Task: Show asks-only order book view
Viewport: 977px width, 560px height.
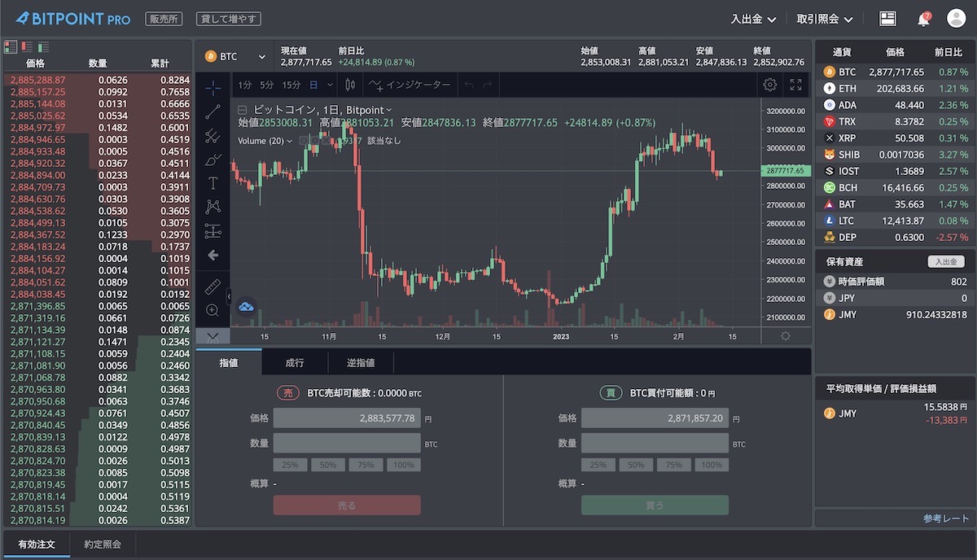Action: click(x=27, y=47)
